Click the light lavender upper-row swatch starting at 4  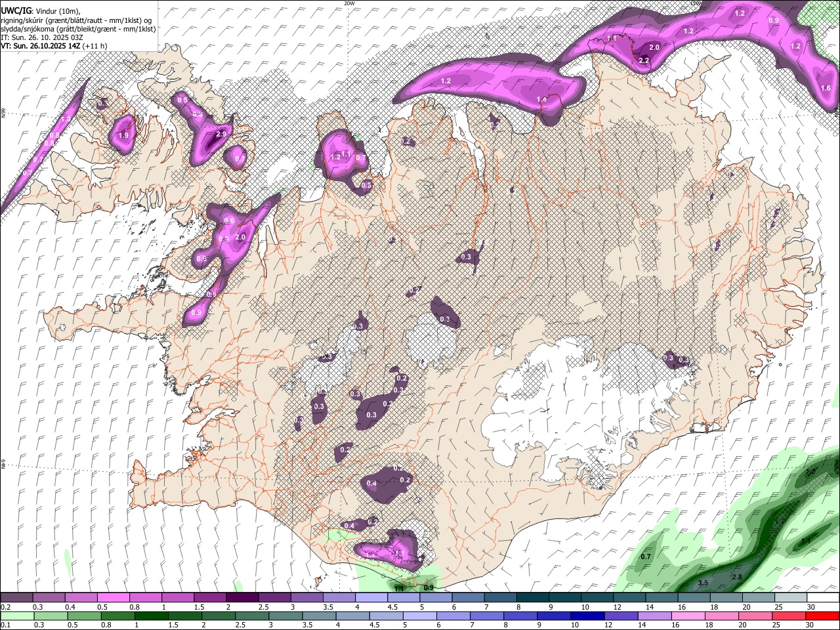pos(371,598)
